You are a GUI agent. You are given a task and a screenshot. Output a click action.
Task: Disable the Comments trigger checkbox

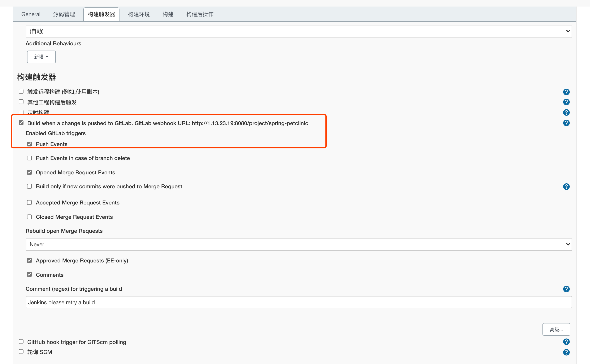tap(29, 274)
